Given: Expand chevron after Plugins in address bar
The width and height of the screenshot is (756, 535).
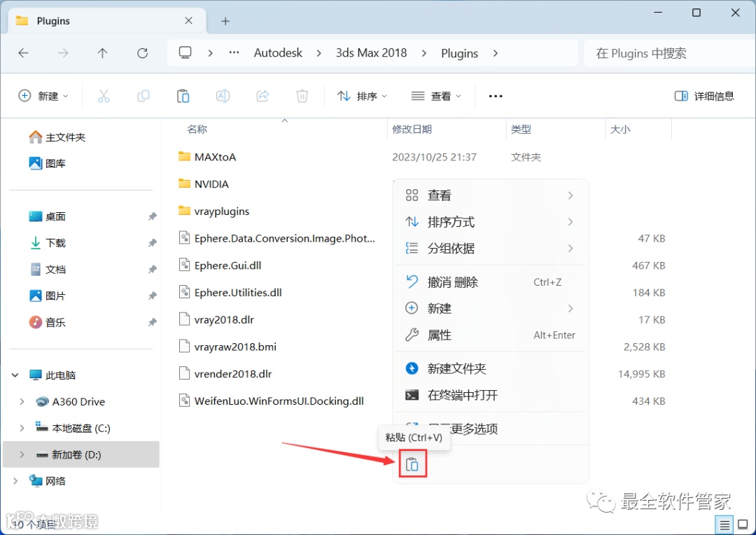Looking at the screenshot, I should pyautogui.click(x=495, y=53).
